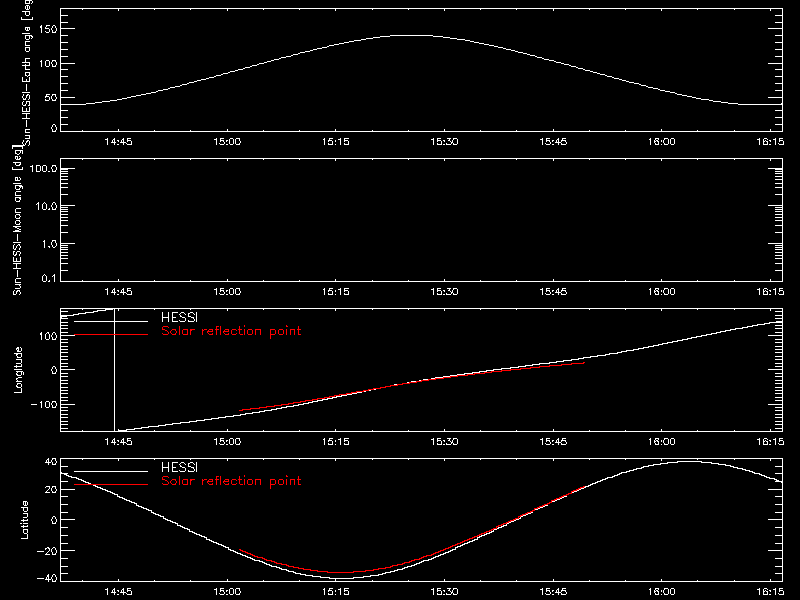Click the Sun-HESSI-Moon angle axis title
The width and height of the screenshot is (800, 600).
17,220
